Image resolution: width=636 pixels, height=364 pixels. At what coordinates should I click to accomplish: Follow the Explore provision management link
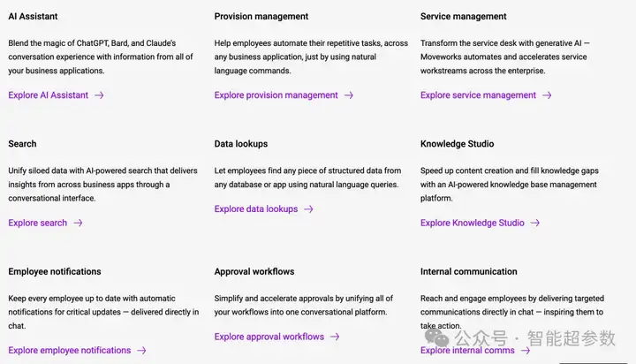[x=276, y=95]
